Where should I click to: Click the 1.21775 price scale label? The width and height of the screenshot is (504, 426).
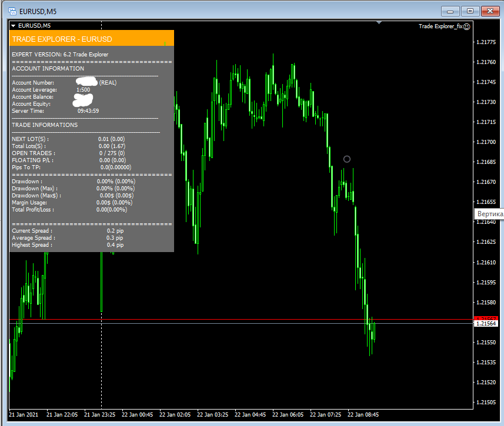click(x=486, y=42)
